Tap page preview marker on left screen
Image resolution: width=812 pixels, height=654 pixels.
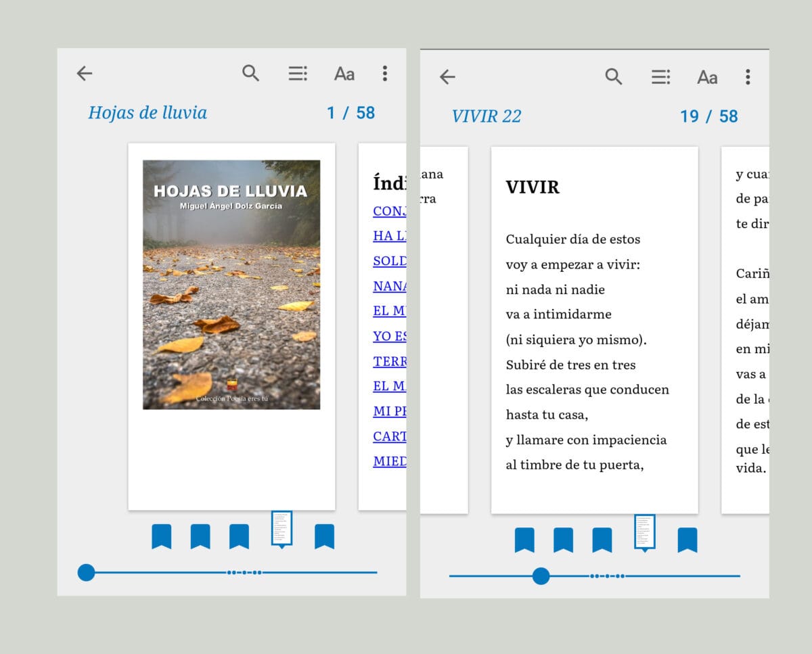click(x=281, y=528)
